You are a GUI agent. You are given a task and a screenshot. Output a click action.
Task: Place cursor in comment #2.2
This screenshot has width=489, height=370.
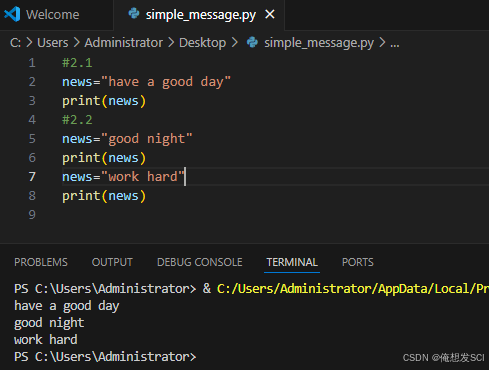(77, 120)
